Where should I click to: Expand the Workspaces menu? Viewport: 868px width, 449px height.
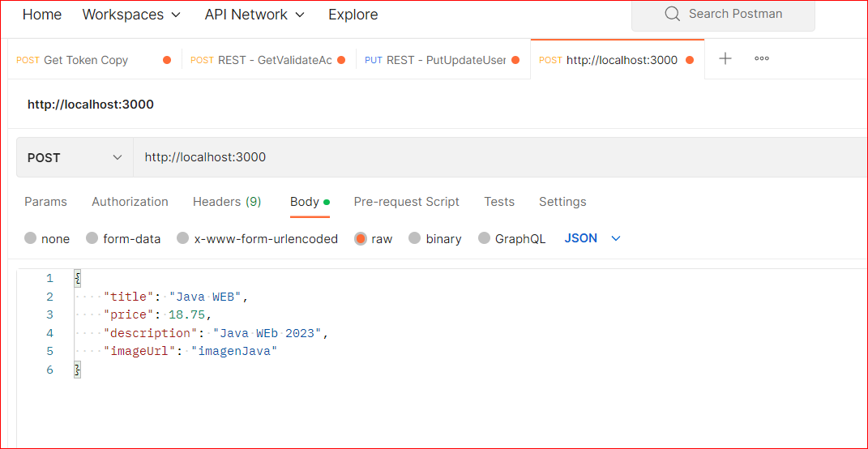coord(132,15)
